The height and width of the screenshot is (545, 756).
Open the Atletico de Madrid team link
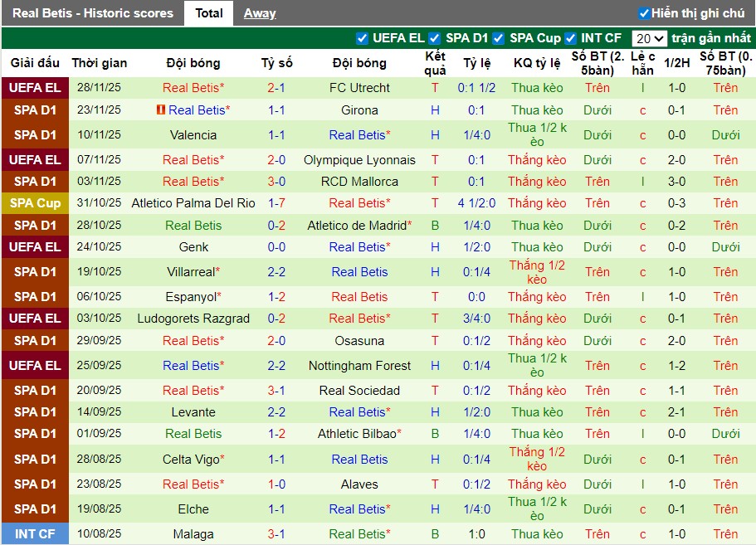359,225
